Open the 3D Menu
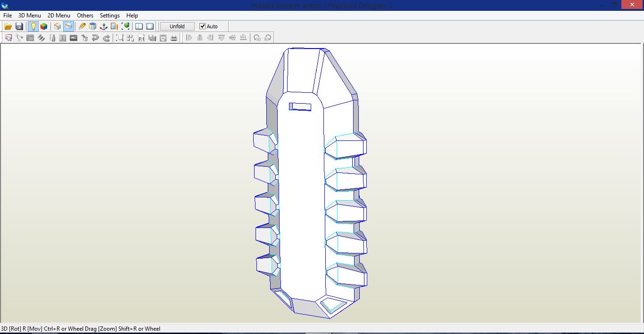 (30, 16)
